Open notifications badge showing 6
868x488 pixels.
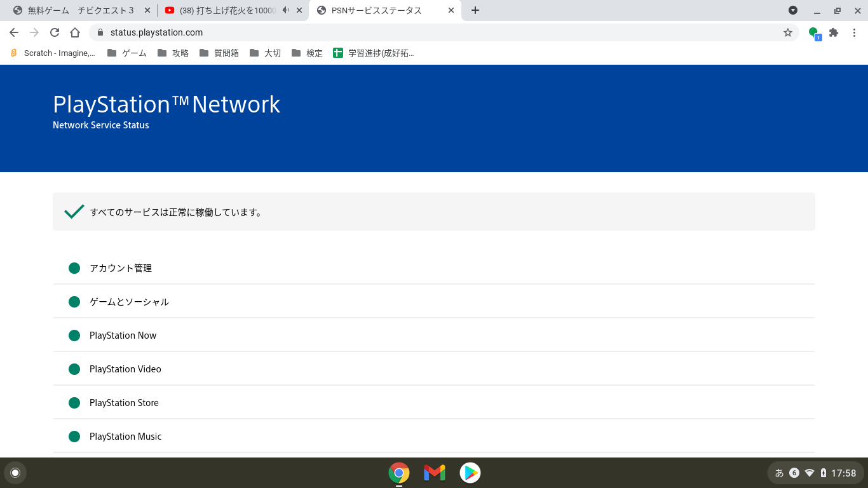794,473
